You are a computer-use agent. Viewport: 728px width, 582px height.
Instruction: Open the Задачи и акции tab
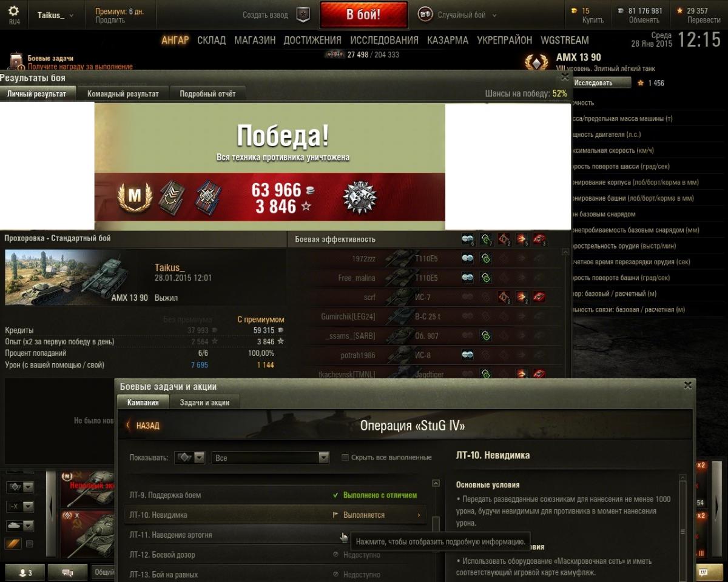(204, 402)
